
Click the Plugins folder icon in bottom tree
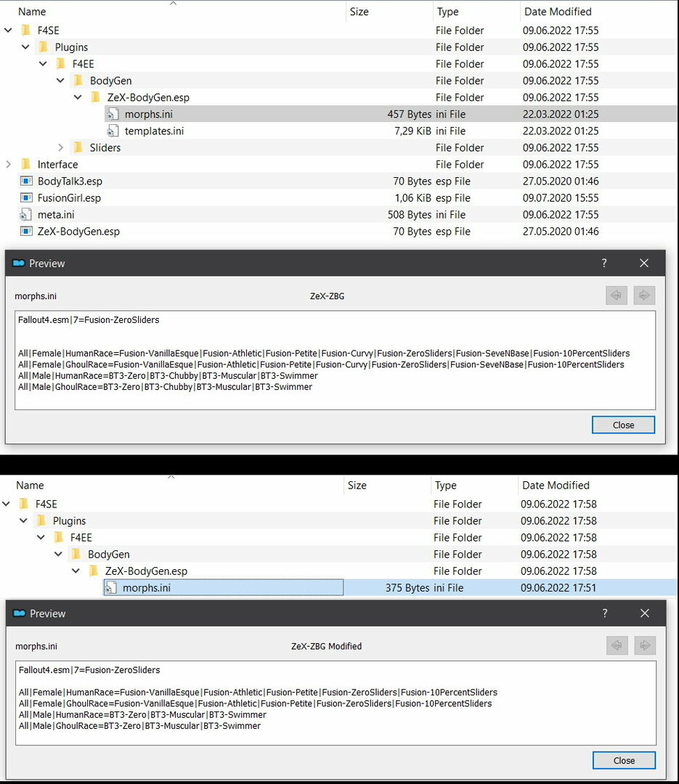41,520
